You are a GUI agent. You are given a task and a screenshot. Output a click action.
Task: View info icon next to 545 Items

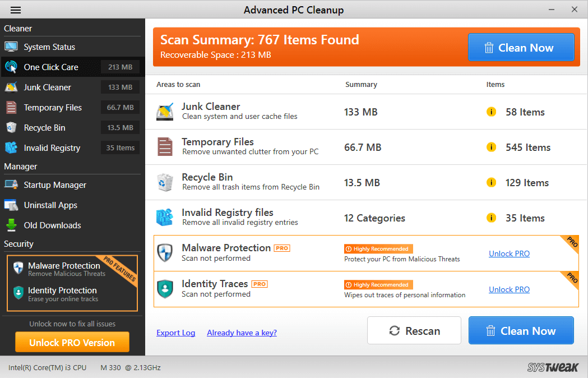492,147
